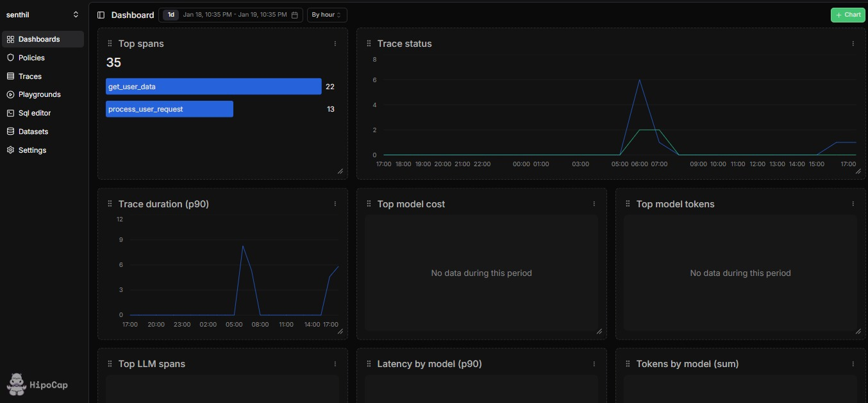Click the HipoCap logo
This screenshot has height=403, width=868.
[37, 384]
